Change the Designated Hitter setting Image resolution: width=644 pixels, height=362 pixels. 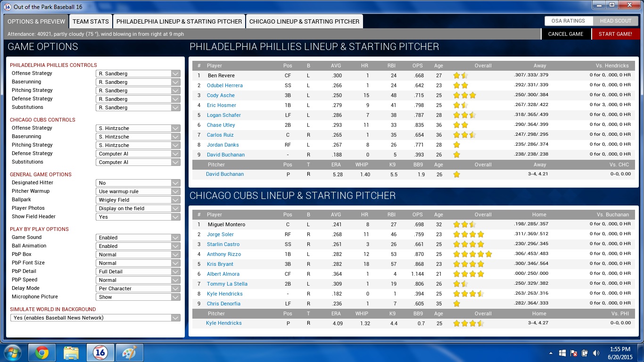click(x=138, y=183)
